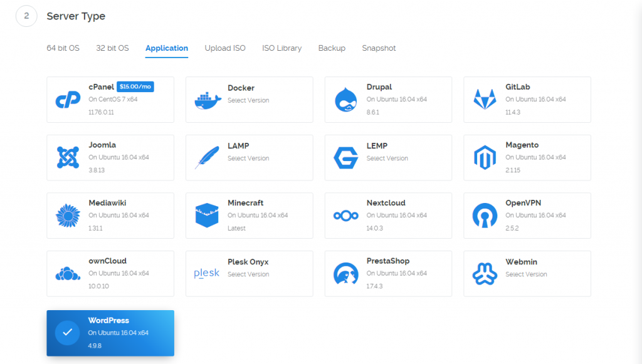Open LEMP's Select Version dropdown
642x364 pixels.
coord(387,159)
